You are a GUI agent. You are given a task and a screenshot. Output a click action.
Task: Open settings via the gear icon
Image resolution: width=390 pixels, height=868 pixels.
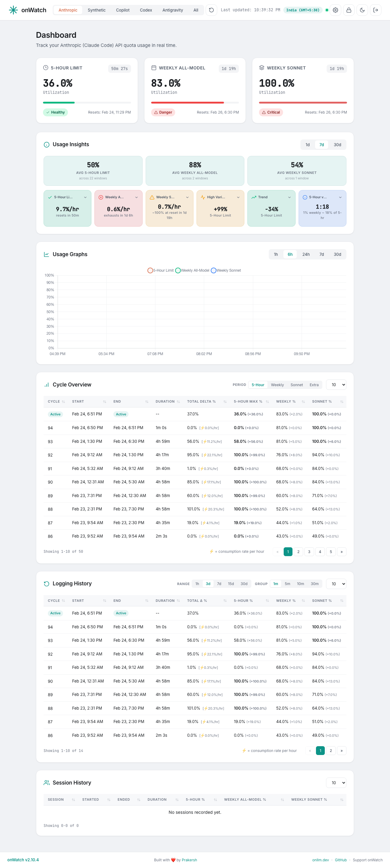tap(335, 10)
